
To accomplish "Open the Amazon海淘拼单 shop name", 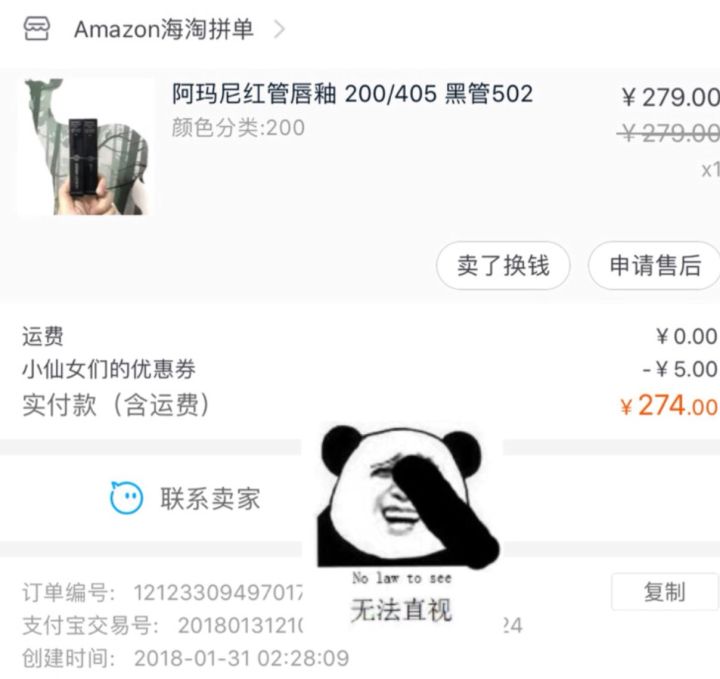I will (x=163, y=29).
